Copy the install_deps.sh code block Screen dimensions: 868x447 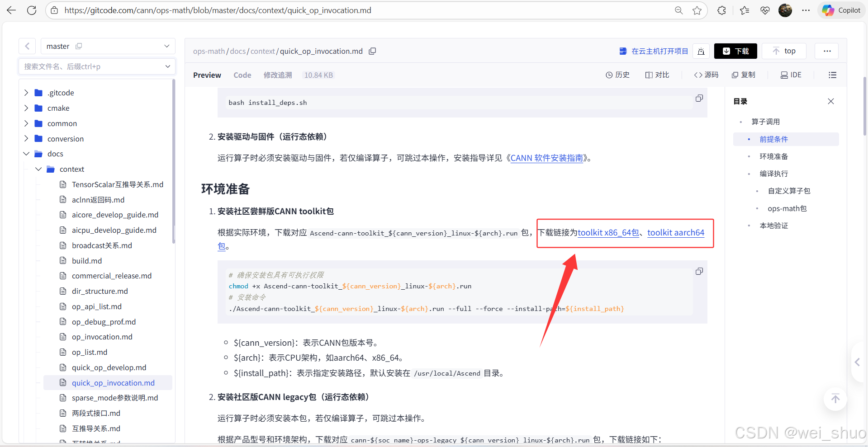point(699,98)
